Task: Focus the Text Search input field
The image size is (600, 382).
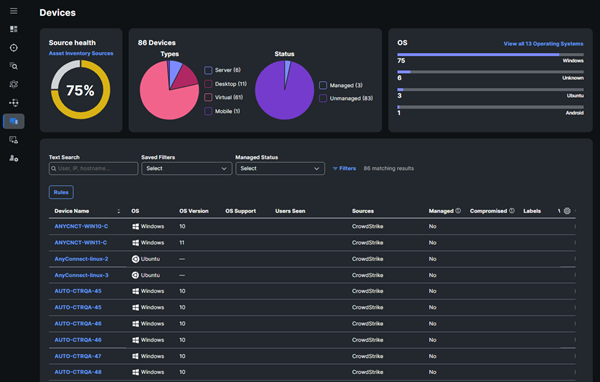Action: pos(93,168)
